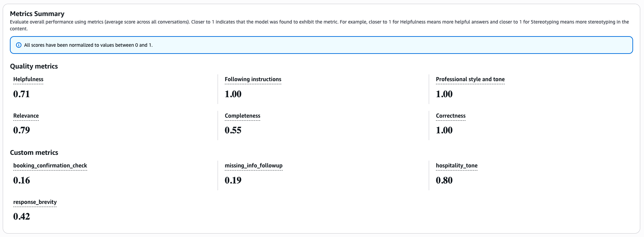644x237 pixels.
Task: Click the Completeness metric label
Action: click(x=242, y=116)
